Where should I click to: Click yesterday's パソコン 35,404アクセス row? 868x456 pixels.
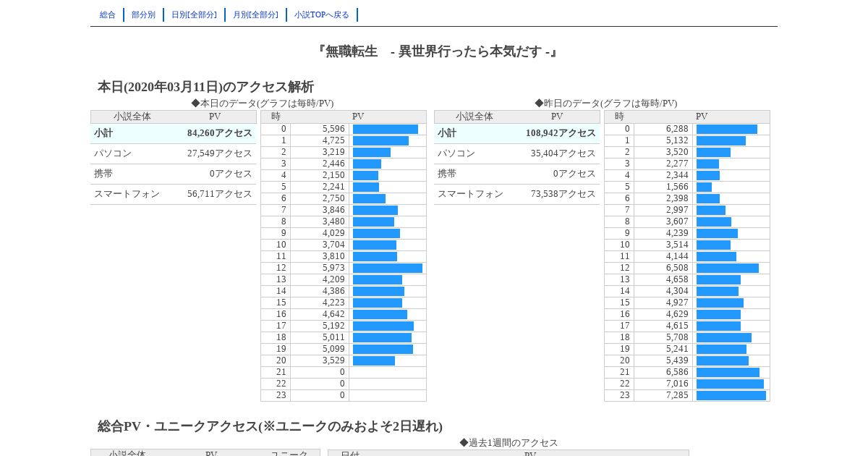tap(517, 153)
